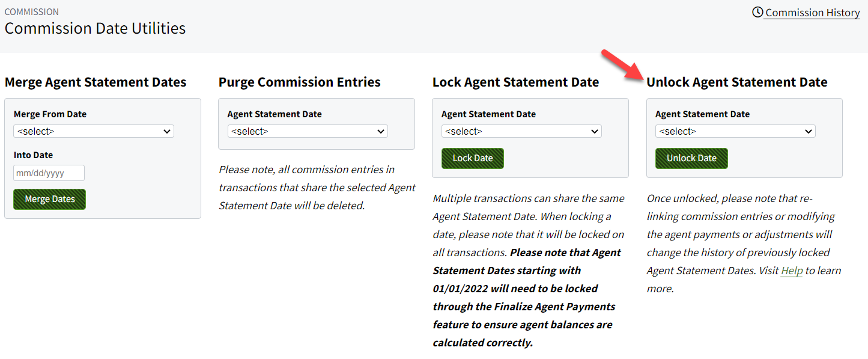Click the Purge Commission Entries section heading
868x359 pixels.
[x=300, y=82]
